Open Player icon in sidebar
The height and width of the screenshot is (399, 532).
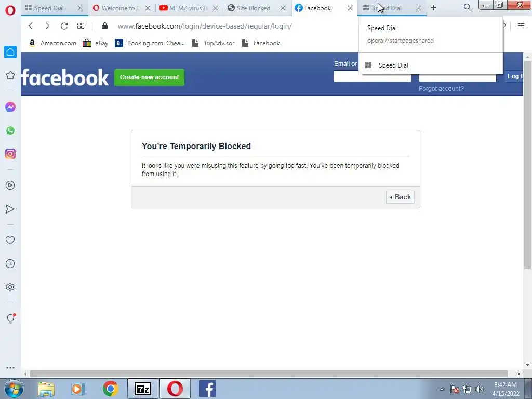[x=10, y=185]
